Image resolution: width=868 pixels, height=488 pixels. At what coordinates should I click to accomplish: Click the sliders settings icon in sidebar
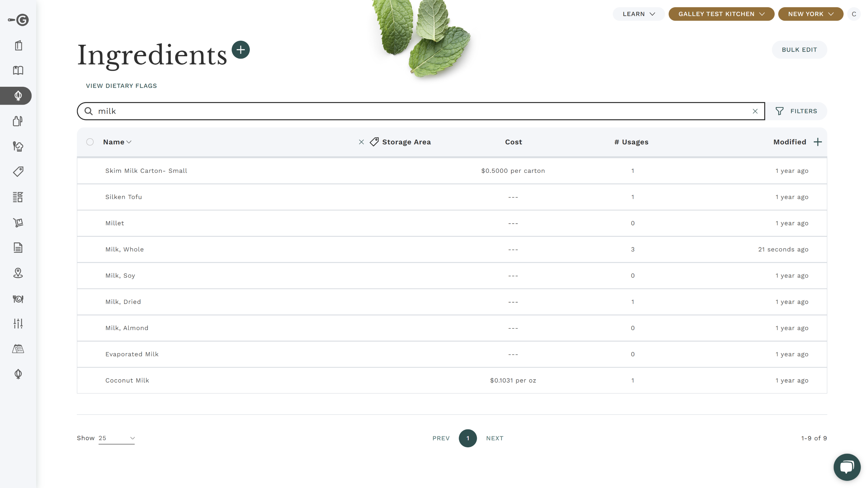click(x=18, y=324)
